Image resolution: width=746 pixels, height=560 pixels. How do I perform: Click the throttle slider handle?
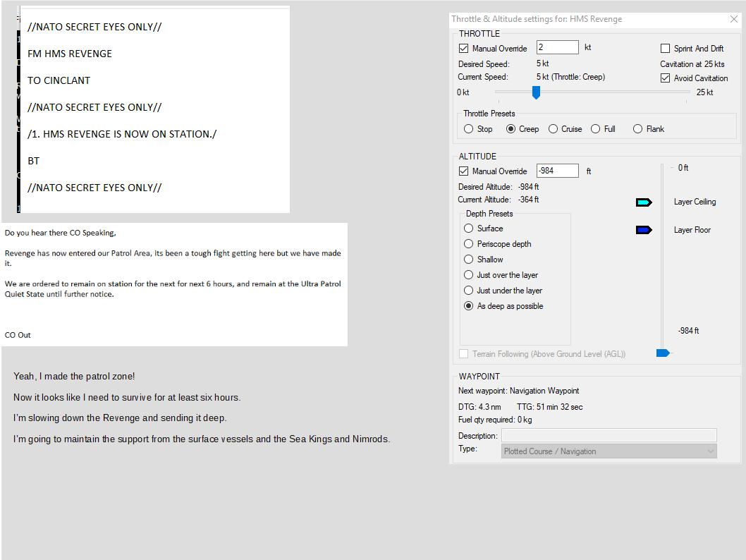coord(536,92)
